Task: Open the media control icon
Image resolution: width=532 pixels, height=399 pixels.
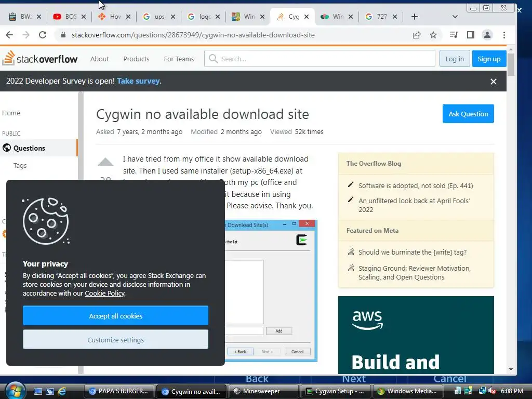Action: tap(454, 35)
